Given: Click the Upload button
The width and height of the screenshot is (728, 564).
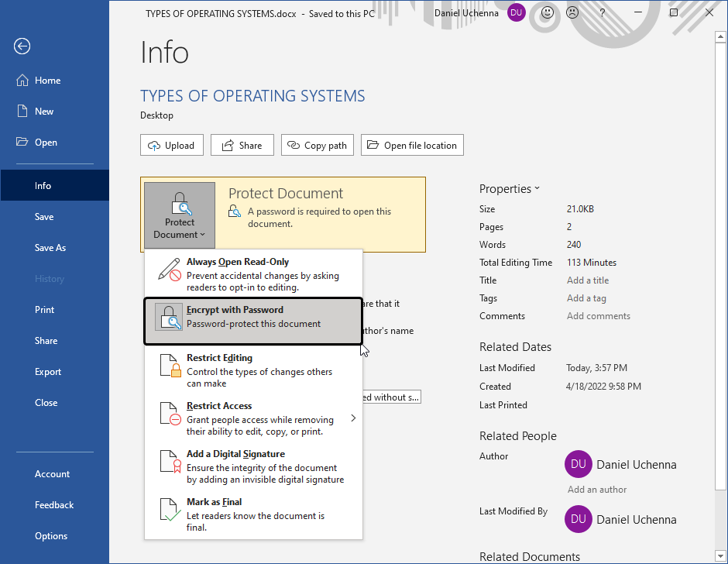Looking at the screenshot, I should click(171, 145).
